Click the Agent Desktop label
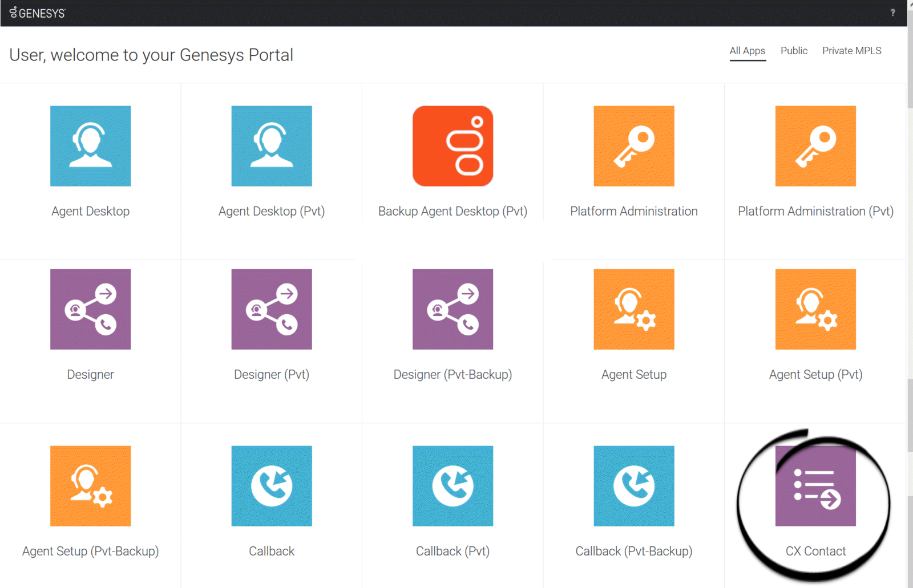 pos(90,212)
